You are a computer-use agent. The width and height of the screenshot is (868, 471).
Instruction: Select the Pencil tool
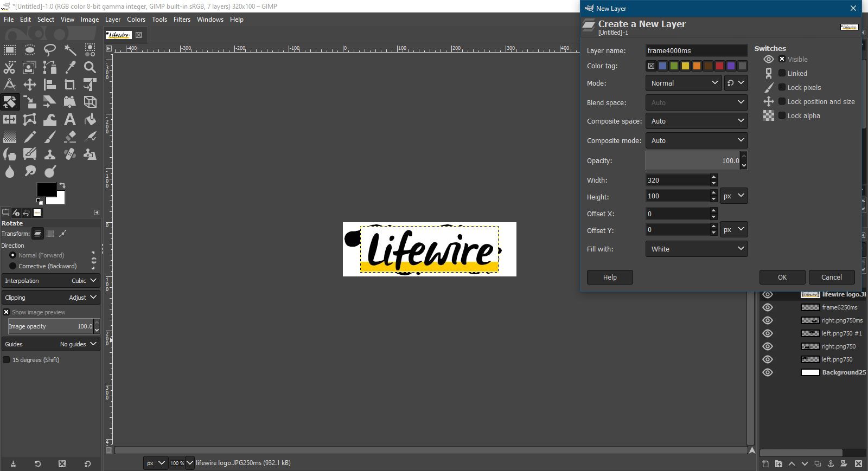pyautogui.click(x=30, y=137)
